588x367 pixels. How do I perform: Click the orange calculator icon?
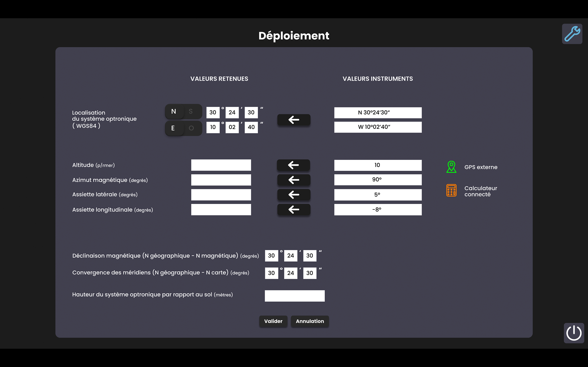(x=451, y=191)
